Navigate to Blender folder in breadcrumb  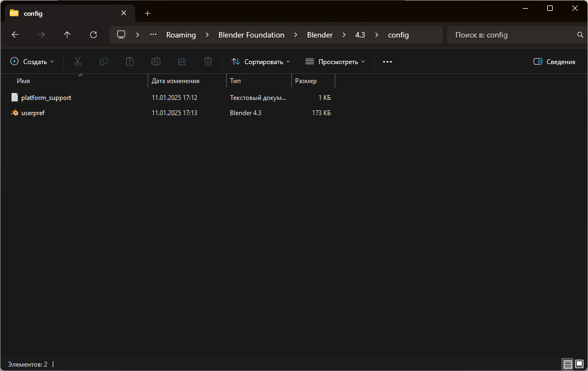320,35
